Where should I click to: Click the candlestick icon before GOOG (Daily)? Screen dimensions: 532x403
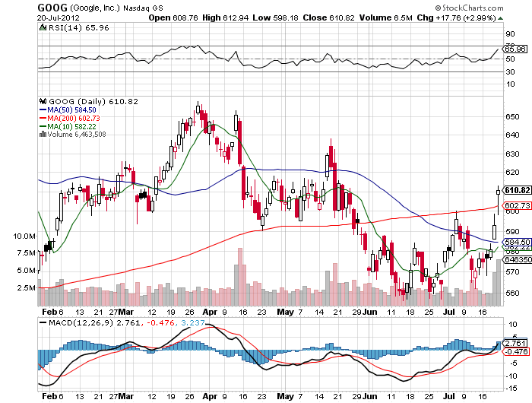click(x=43, y=101)
